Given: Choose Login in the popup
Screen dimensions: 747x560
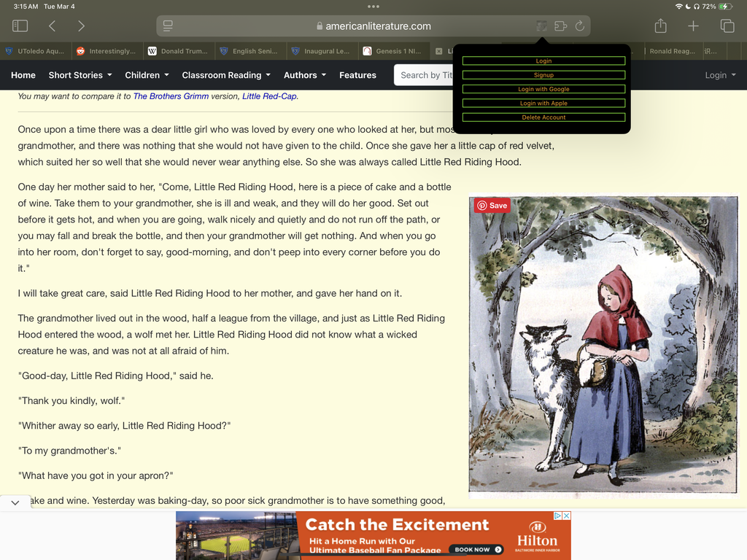Looking at the screenshot, I should tap(543, 61).
